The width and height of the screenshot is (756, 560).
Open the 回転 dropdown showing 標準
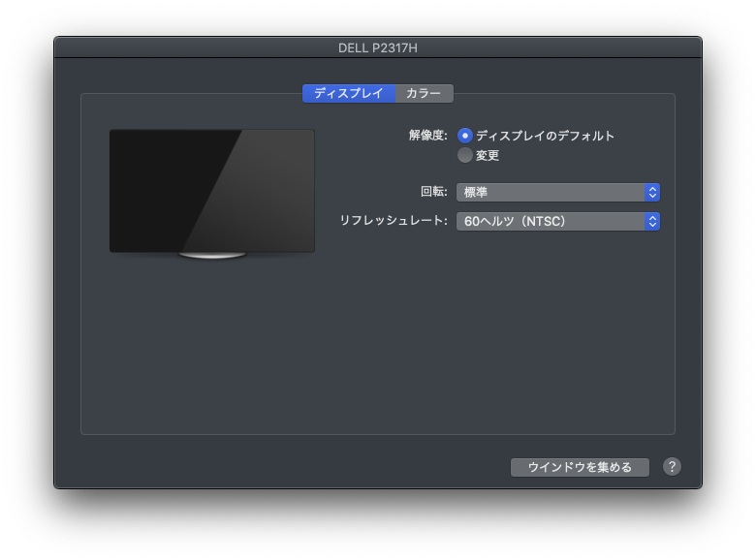click(x=558, y=192)
